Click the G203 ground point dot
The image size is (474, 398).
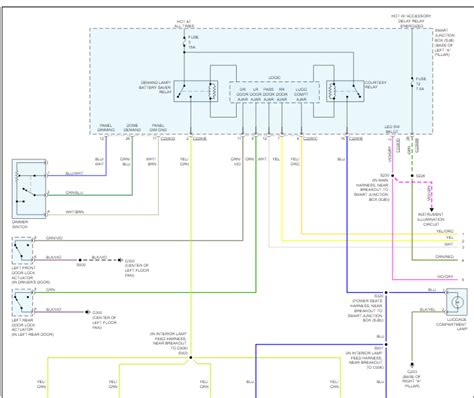412,365
